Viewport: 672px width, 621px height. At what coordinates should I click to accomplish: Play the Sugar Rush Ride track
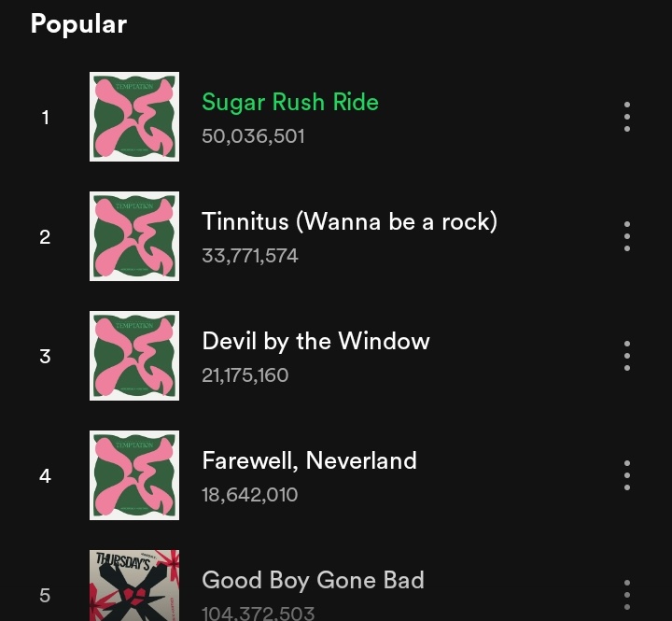coord(290,103)
